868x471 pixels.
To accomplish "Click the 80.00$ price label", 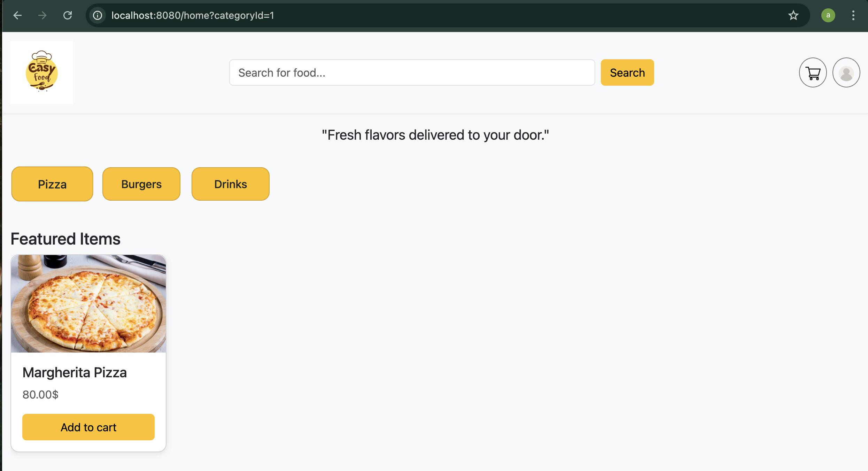I will pyautogui.click(x=40, y=394).
